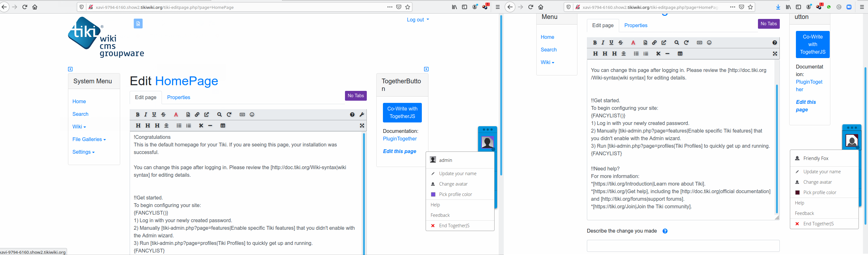Open help icon in right window editor toolbar
Image resolution: width=868 pixels, height=255 pixels.
point(775,43)
